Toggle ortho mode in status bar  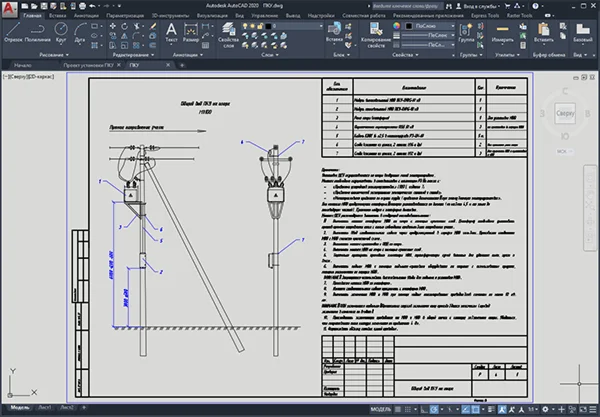[x=424, y=409]
